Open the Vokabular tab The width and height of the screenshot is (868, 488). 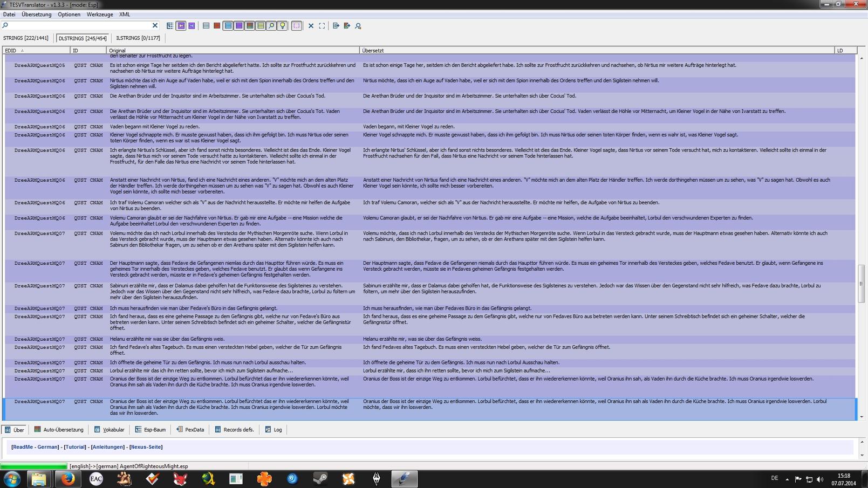(x=110, y=430)
